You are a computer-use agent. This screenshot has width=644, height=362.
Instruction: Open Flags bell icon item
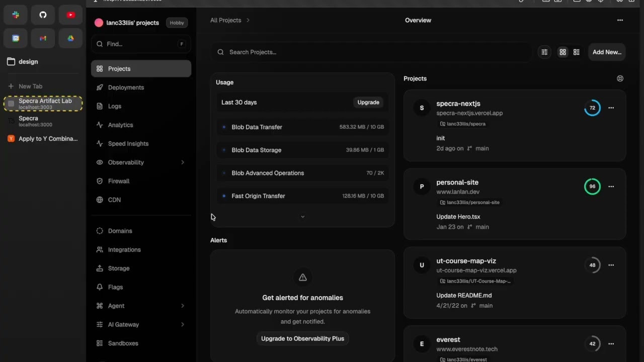click(100, 287)
